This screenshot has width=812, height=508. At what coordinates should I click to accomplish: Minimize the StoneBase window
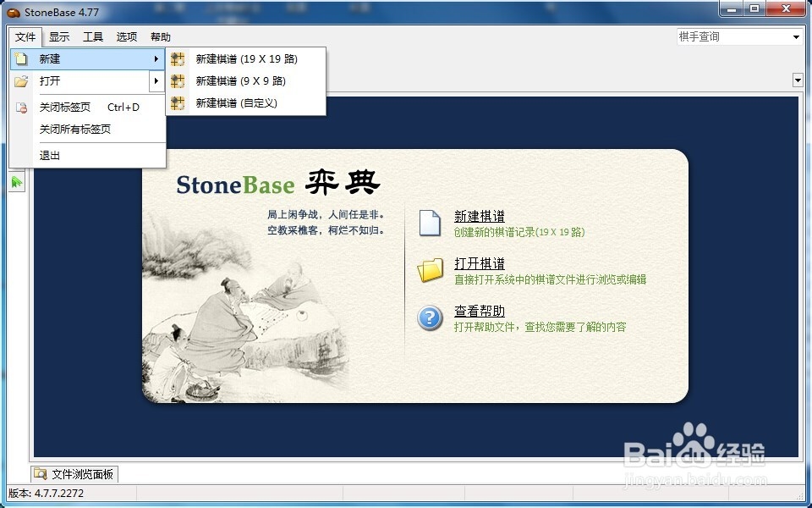point(731,9)
